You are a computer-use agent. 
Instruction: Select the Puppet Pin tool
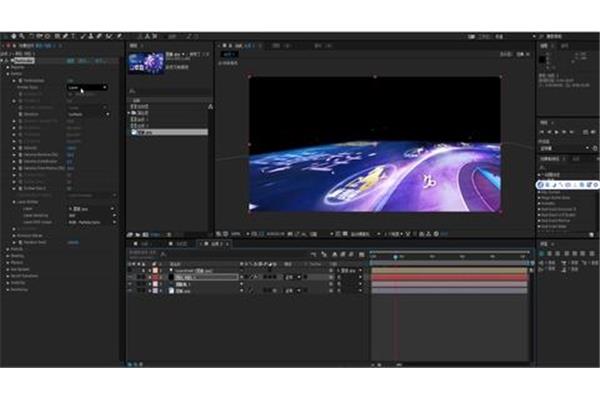tap(119, 36)
